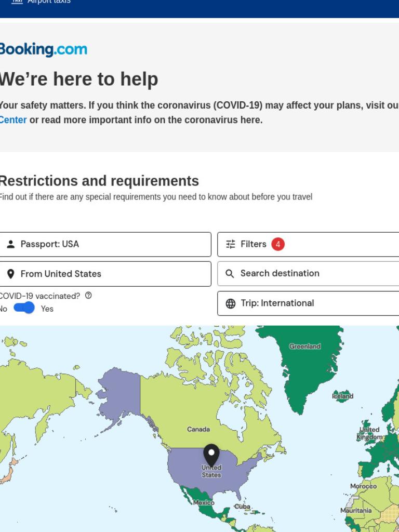
Task: Click the person icon beside Passport
Action: point(11,244)
